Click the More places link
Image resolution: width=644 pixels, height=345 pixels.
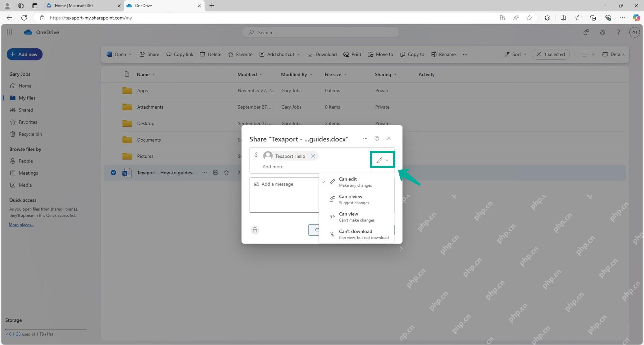[x=21, y=225]
